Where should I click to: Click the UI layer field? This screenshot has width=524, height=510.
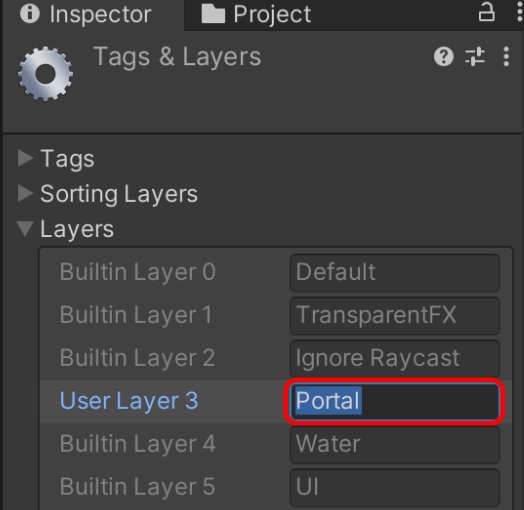395,487
